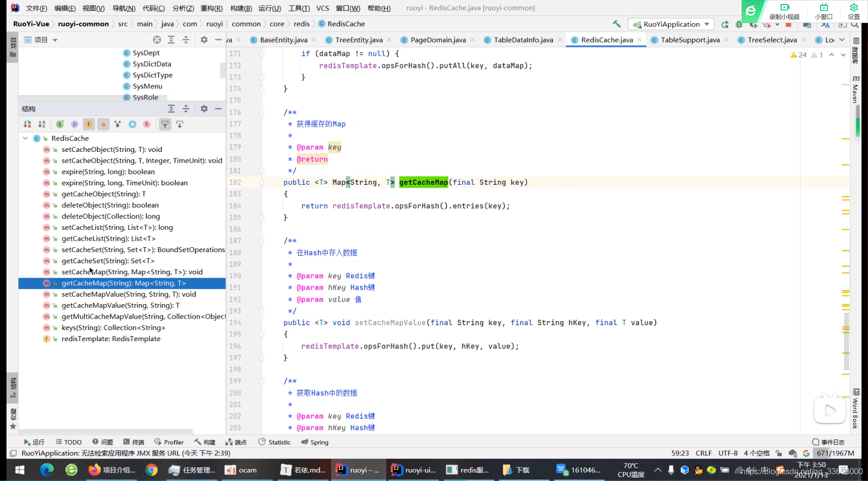Close the RedisCache.java tab
Viewport: 868px width, 481px height.
639,39
